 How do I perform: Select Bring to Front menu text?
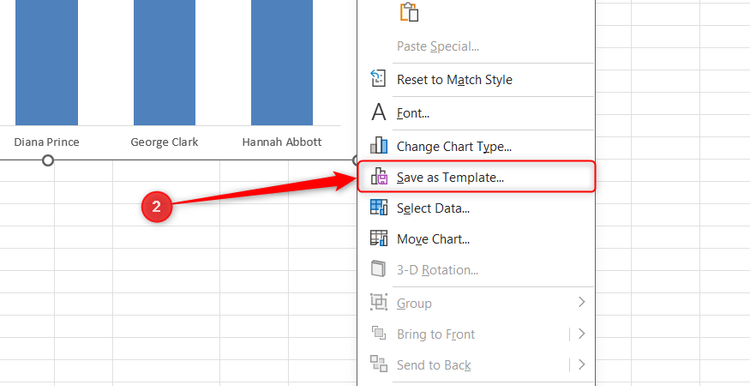pos(436,334)
